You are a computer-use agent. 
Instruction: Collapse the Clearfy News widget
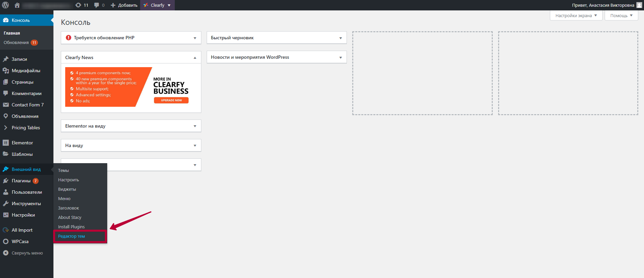[x=195, y=58]
